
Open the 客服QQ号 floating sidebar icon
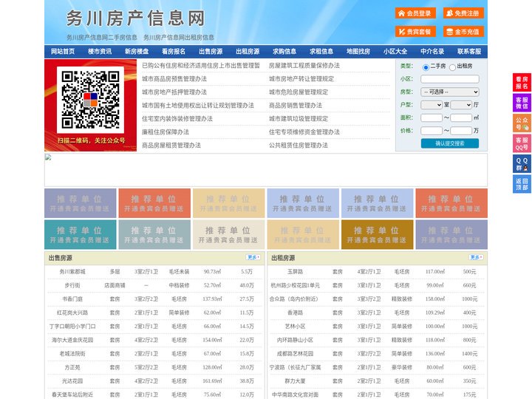pos(522,143)
